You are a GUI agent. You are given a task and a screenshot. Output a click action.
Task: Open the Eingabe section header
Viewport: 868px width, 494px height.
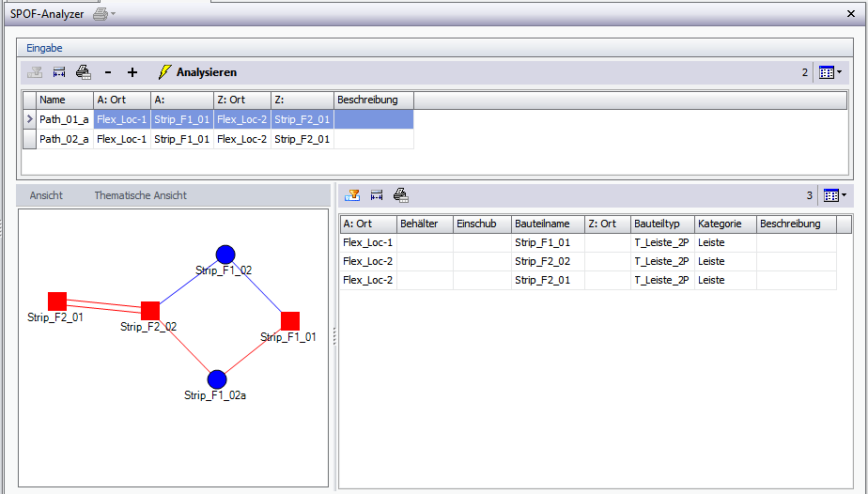[x=44, y=48]
